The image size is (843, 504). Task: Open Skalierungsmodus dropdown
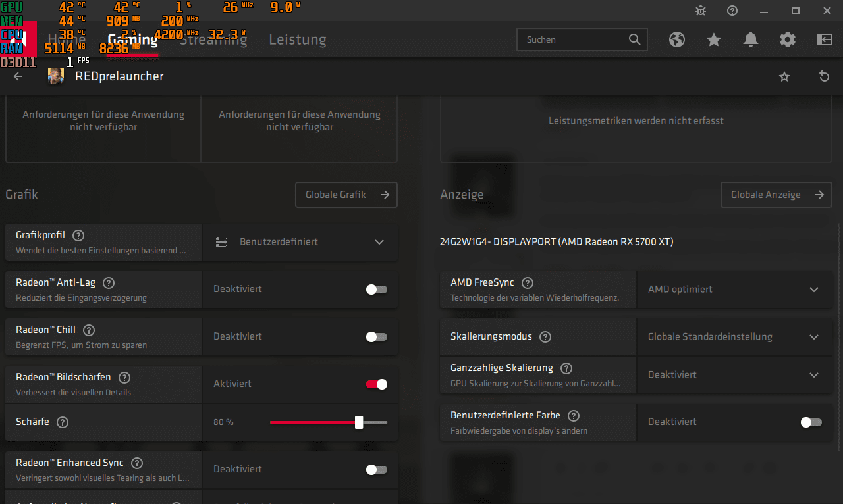pyautogui.click(x=734, y=337)
